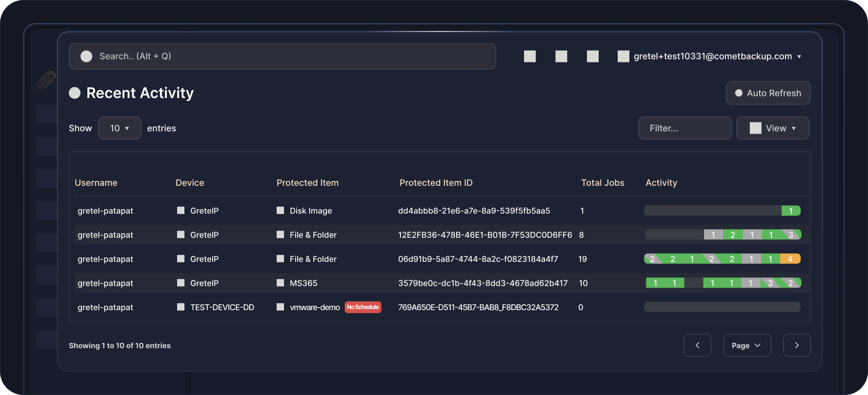Click the Comet rocket logo in sidebar

point(45,81)
